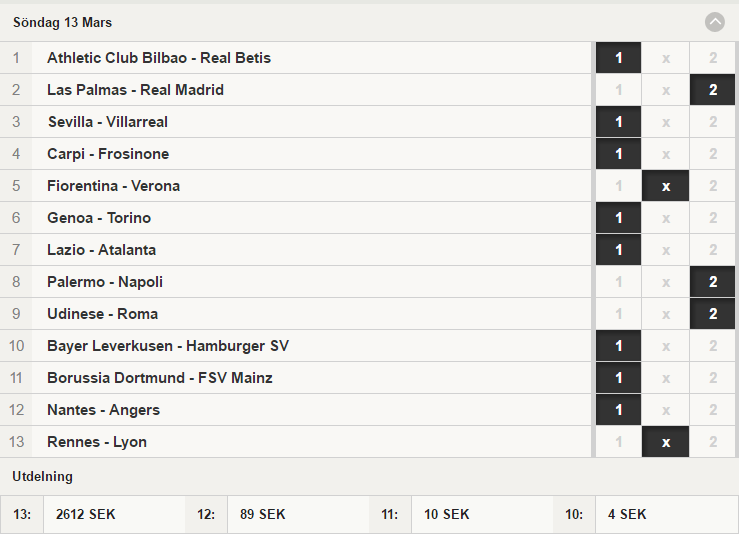Toggle x for Carpi - Frosinone
This screenshot has height=534, width=740.
665,154
